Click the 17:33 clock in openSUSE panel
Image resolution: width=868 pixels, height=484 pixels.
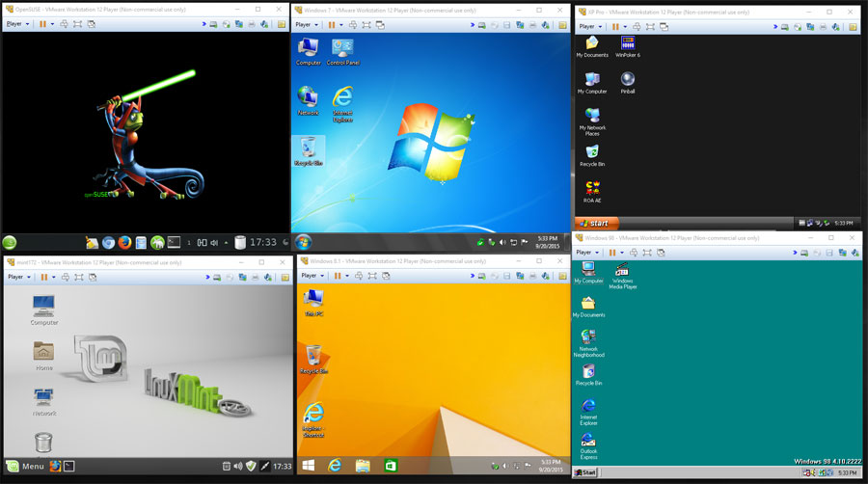263,242
